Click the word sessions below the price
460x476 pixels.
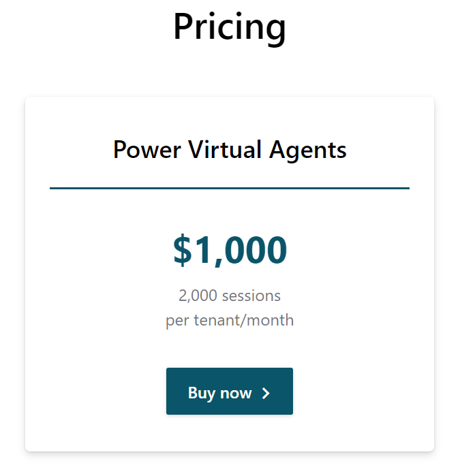pyautogui.click(x=252, y=296)
